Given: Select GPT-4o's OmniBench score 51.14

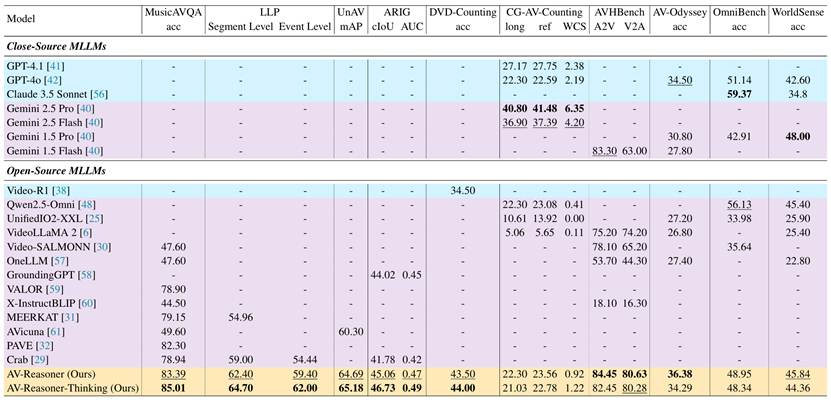Looking at the screenshot, I should (x=740, y=81).
